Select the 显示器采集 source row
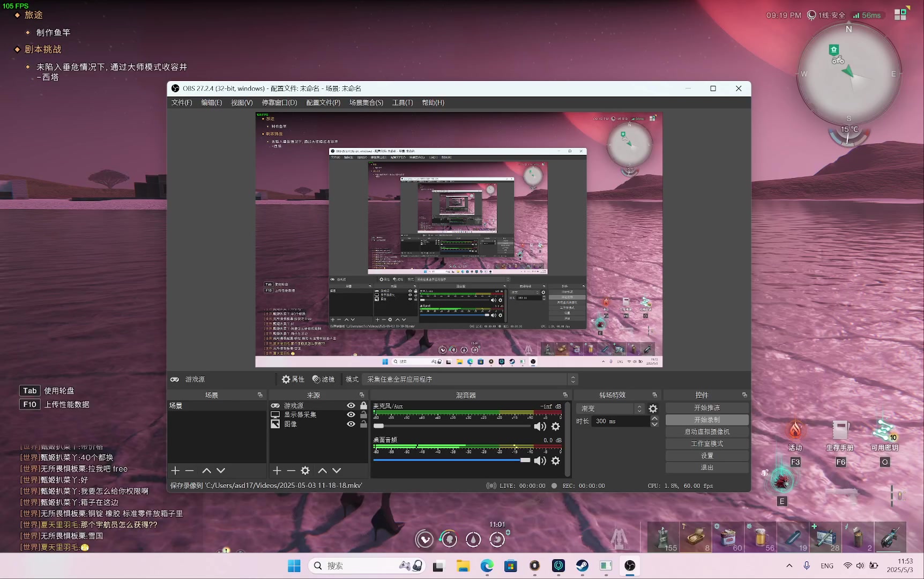This screenshot has height=579, width=924. [x=319, y=415]
